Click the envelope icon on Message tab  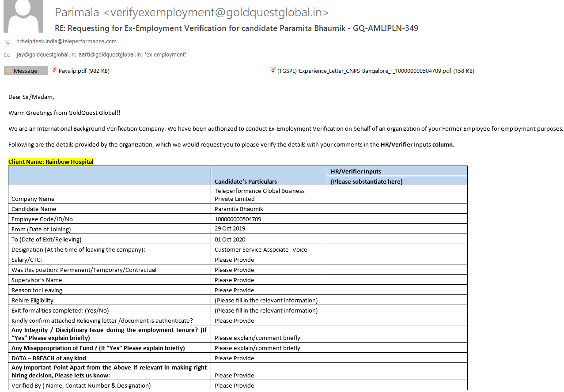click(x=9, y=71)
